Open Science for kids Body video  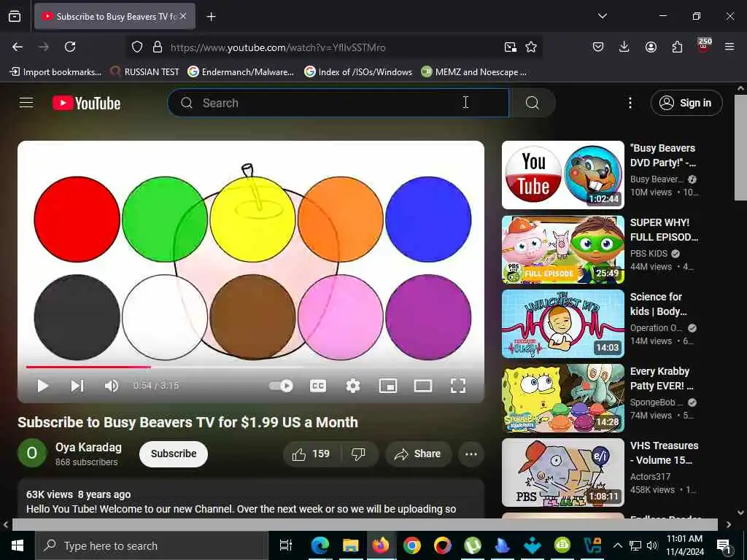tap(562, 323)
